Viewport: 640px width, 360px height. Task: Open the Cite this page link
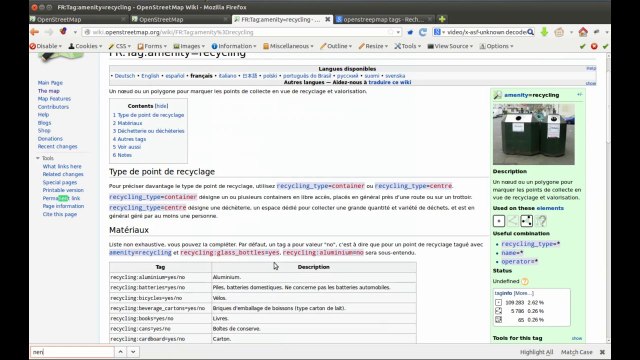[60, 214]
